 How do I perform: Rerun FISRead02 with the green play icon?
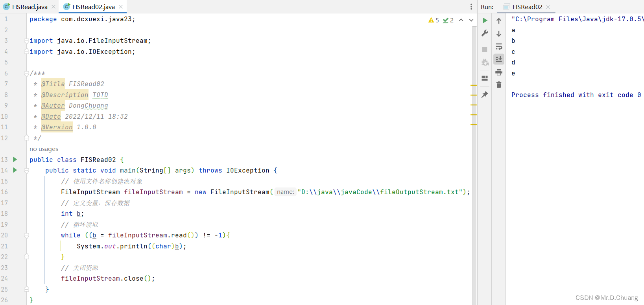[x=485, y=20]
